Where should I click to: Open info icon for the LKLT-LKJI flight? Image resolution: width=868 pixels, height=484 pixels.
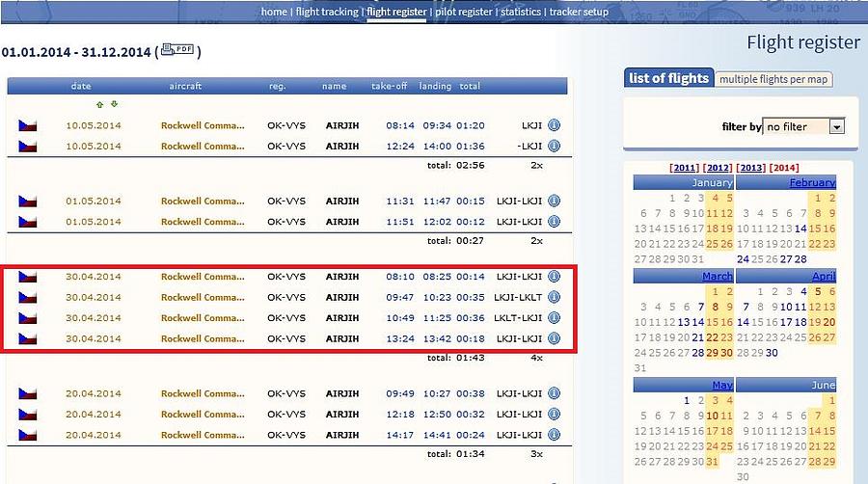pos(554,318)
